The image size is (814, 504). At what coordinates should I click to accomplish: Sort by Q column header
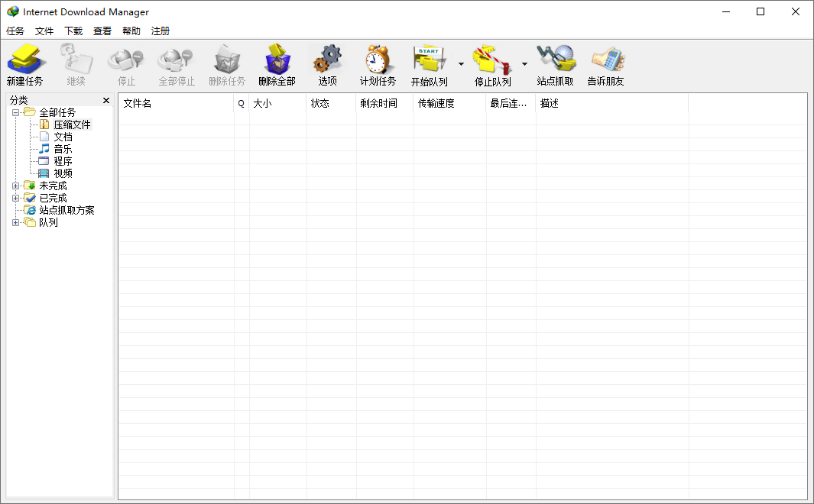pyautogui.click(x=242, y=103)
